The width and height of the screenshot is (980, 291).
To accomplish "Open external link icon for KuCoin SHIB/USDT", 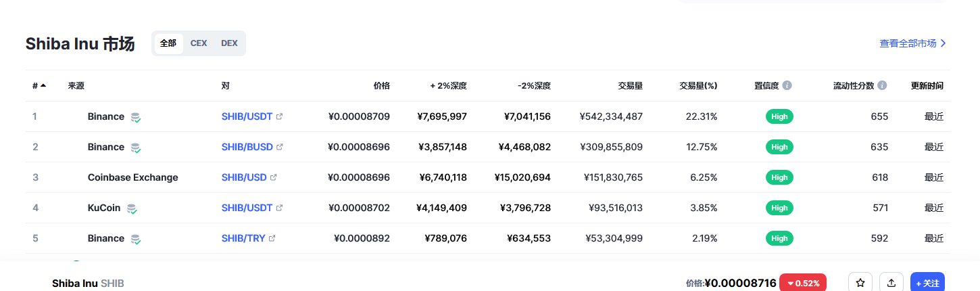I will tap(280, 208).
